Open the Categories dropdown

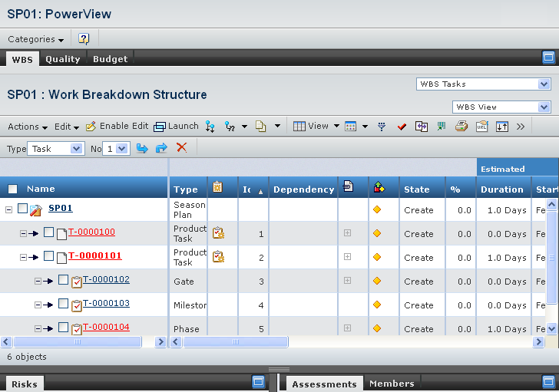tap(35, 39)
